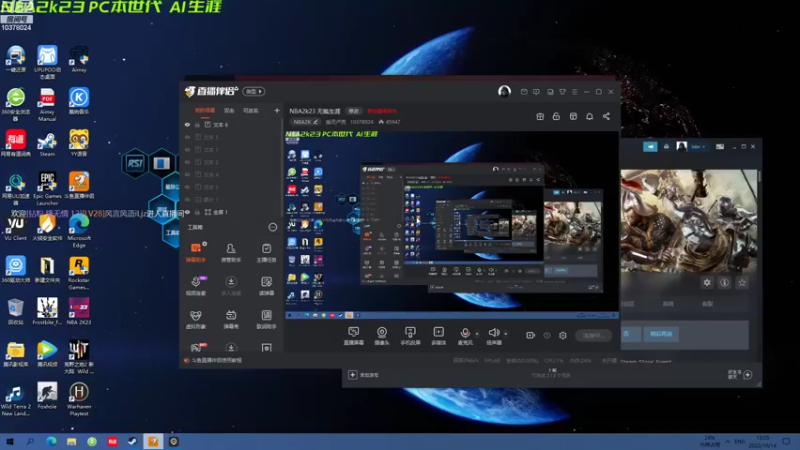
Task: Open the 弹幕助手 danmaku assistant tool
Action: click(x=195, y=253)
